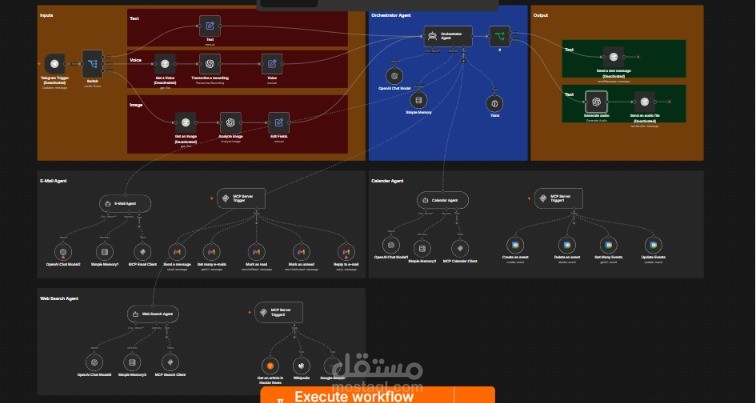Open the Simple Memory2 node
Viewport: 756px width, 403px height.
click(132, 362)
